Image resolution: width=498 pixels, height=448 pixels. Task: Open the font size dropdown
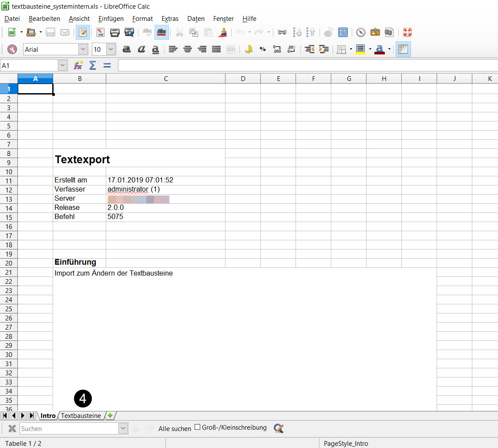111,49
